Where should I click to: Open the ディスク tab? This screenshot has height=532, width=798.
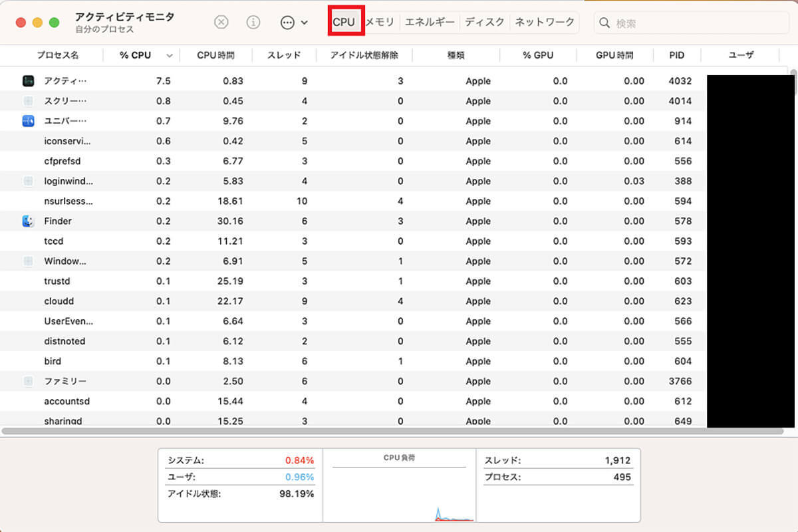coord(485,22)
